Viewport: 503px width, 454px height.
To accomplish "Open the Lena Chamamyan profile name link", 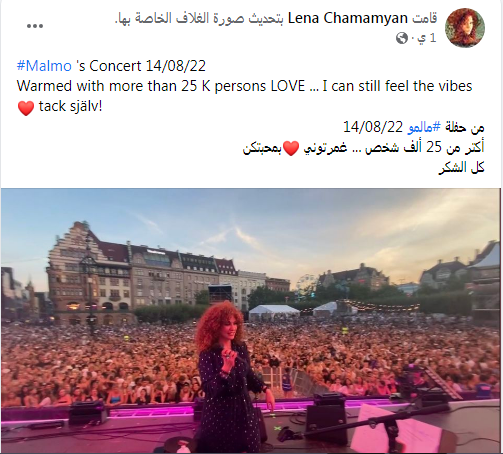I will (x=347, y=18).
